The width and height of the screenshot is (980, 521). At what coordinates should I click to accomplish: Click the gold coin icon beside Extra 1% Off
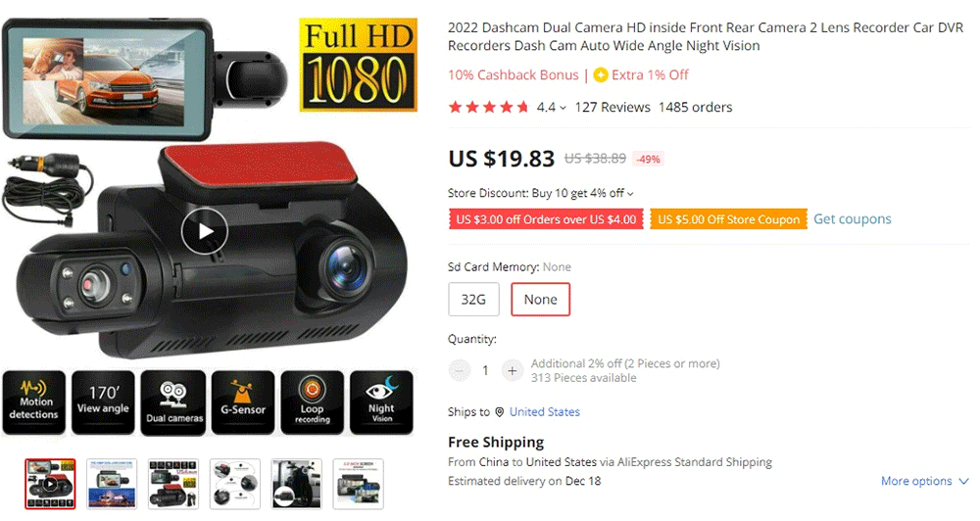point(601,75)
